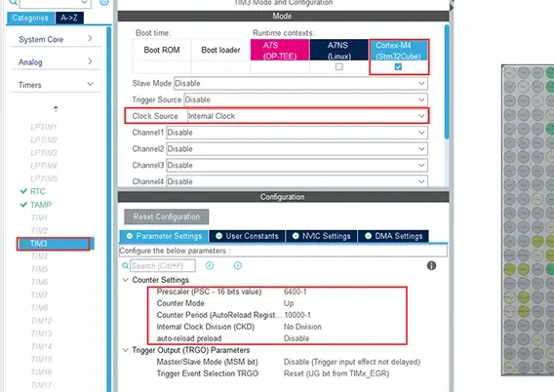Image resolution: width=554 pixels, height=392 pixels.
Task: Collapse Trigger Output (TRGO) Parameters group
Action: (125, 350)
